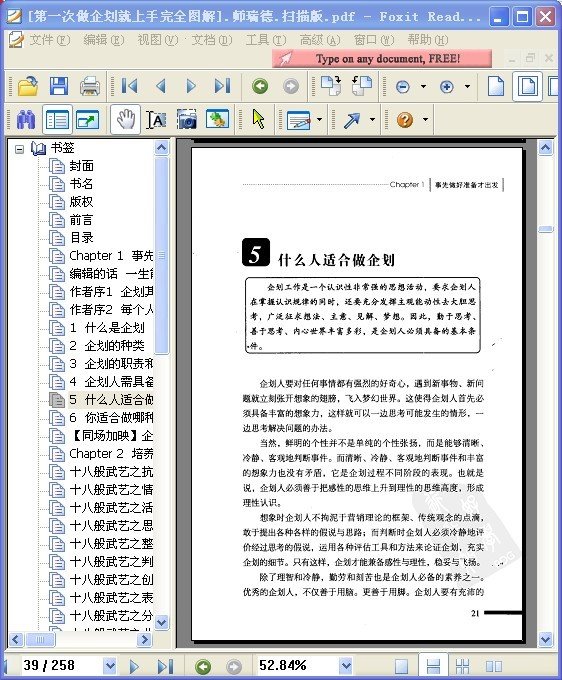Viewport: 562px width, 680px height.
Task: Open the 封面 bookmark
Action: coord(82,166)
